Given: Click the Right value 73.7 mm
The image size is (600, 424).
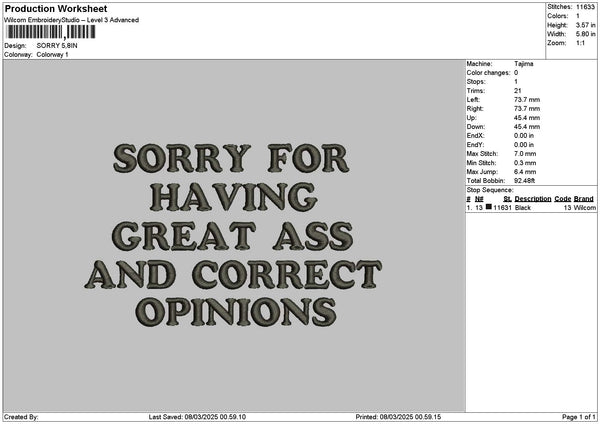Looking at the screenshot, I should coord(527,109).
